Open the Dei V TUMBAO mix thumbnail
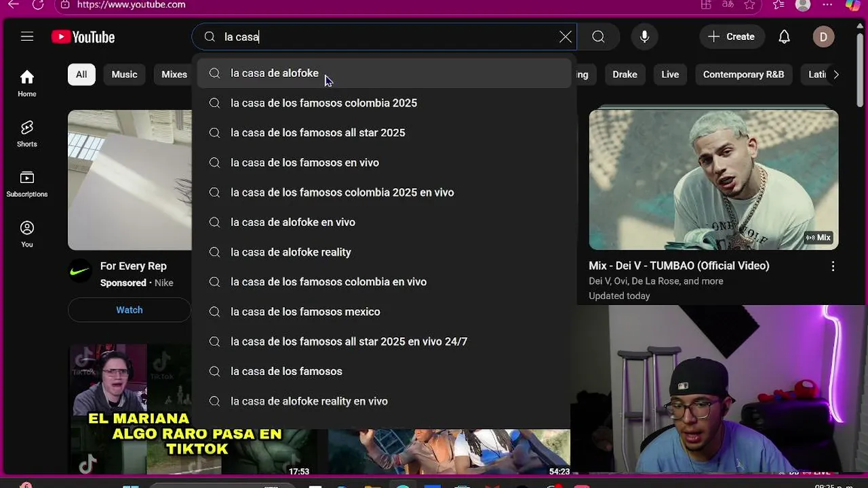The width and height of the screenshot is (868, 488). 713,180
